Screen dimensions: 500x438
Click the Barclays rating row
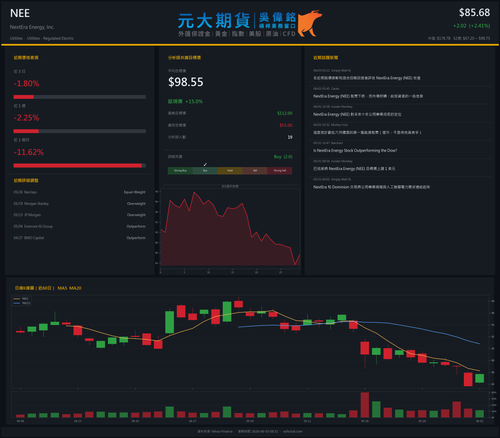point(80,192)
